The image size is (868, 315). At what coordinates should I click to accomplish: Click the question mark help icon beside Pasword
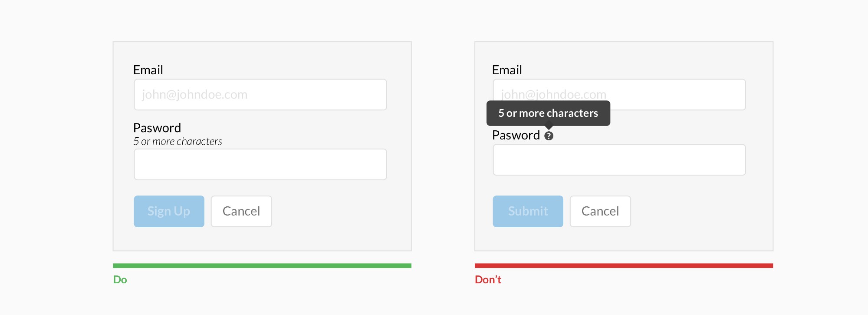[549, 136]
